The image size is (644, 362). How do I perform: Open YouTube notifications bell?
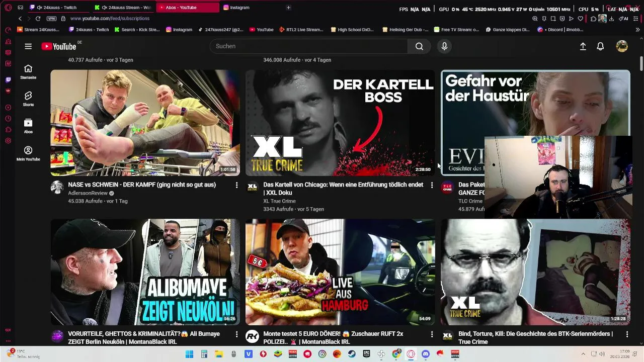tap(600, 46)
